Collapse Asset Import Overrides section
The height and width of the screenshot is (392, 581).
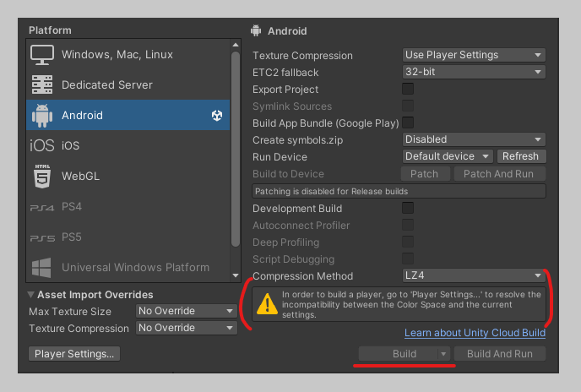30,295
